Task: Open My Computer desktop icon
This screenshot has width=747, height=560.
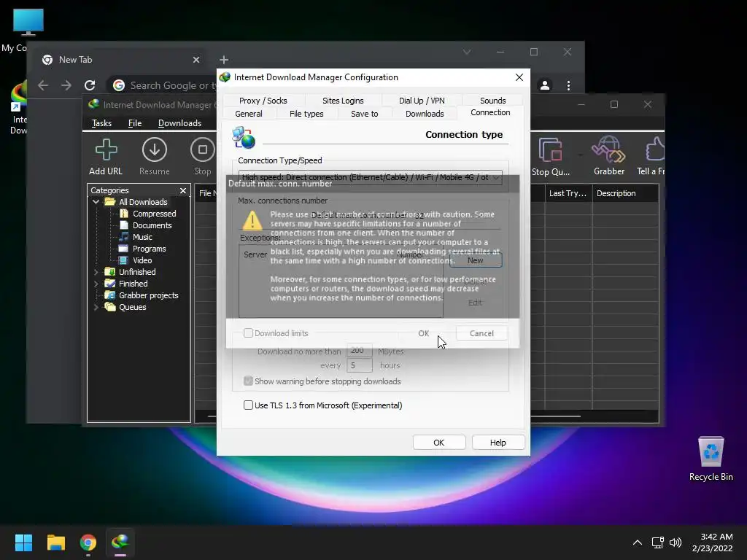Action: (28, 23)
